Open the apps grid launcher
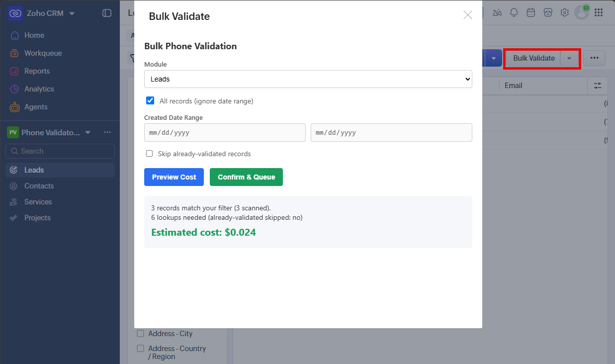The width and height of the screenshot is (615, 364). [x=599, y=13]
